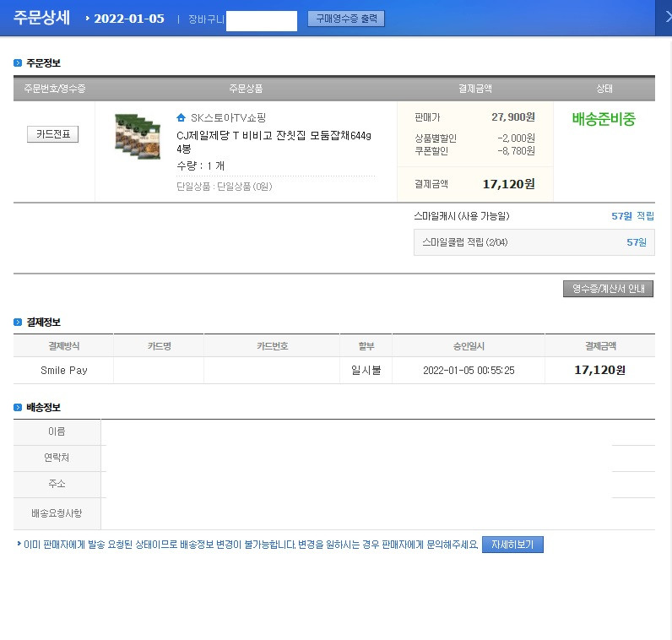Click the small arrow before 2022-01-05 date
672x640 pixels.
pos(88,19)
